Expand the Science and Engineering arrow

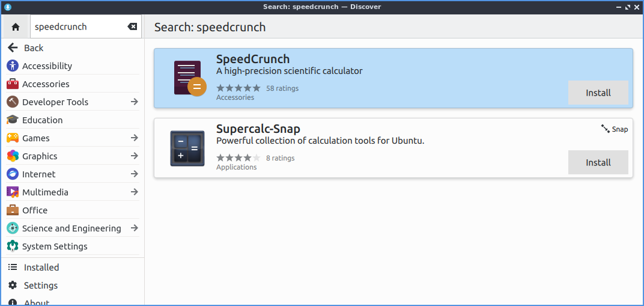tap(134, 228)
